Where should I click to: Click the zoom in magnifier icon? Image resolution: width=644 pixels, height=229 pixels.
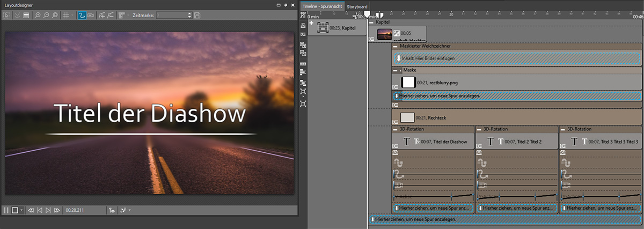pos(38,16)
